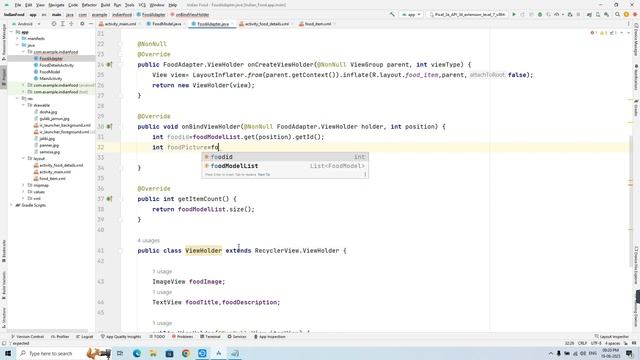This screenshot has height=360, width=640.
Task: Open food_item.xml in layout folder
Action: (x=52, y=178)
